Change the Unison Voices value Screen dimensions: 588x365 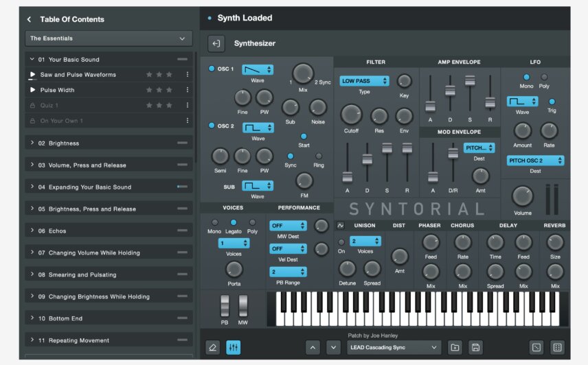click(365, 241)
